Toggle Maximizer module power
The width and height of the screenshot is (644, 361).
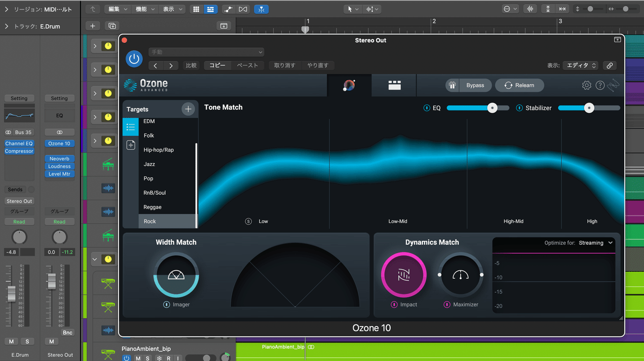click(x=447, y=305)
